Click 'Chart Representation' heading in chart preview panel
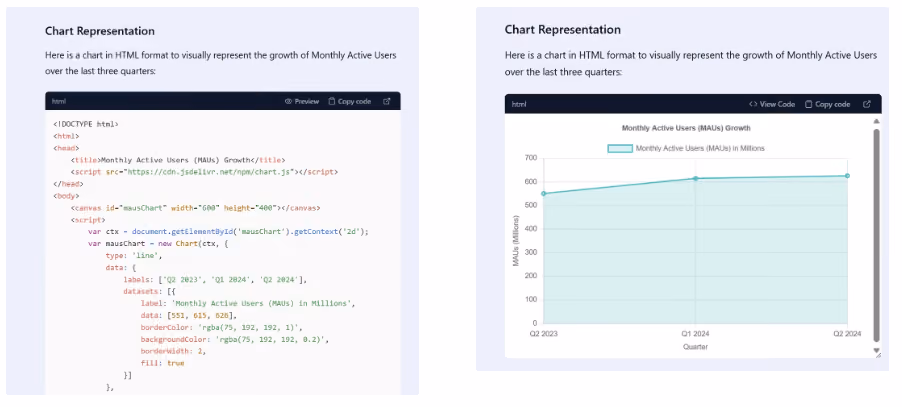Viewport: 902px width, 407px height. 563,30
